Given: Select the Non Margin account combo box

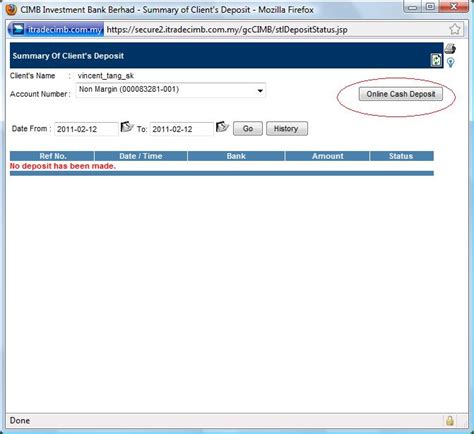Looking at the screenshot, I should (x=171, y=90).
